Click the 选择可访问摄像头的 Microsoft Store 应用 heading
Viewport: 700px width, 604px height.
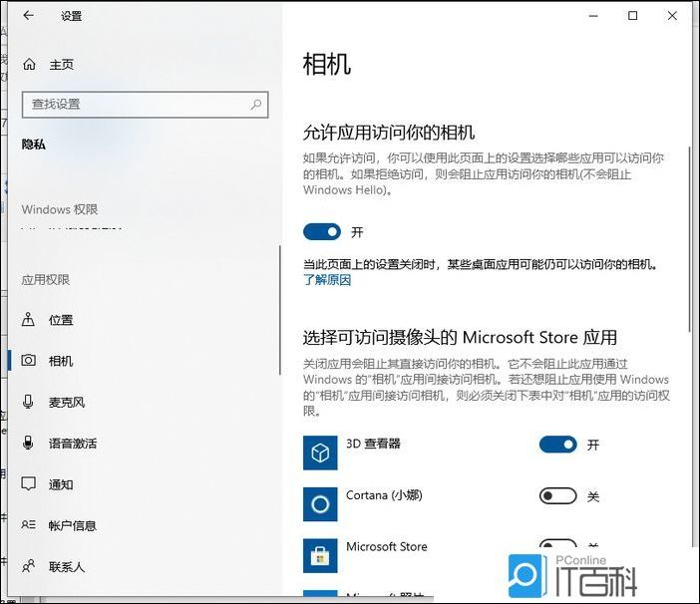tap(460, 337)
